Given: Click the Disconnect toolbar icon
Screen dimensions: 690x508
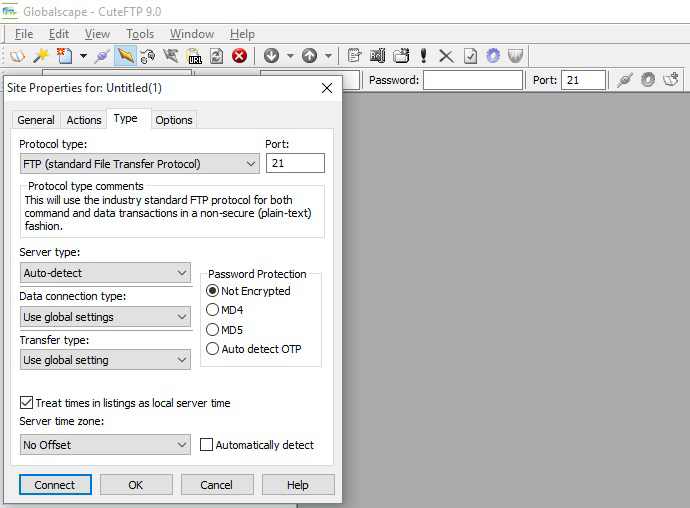Looking at the screenshot, I should [x=171, y=56].
